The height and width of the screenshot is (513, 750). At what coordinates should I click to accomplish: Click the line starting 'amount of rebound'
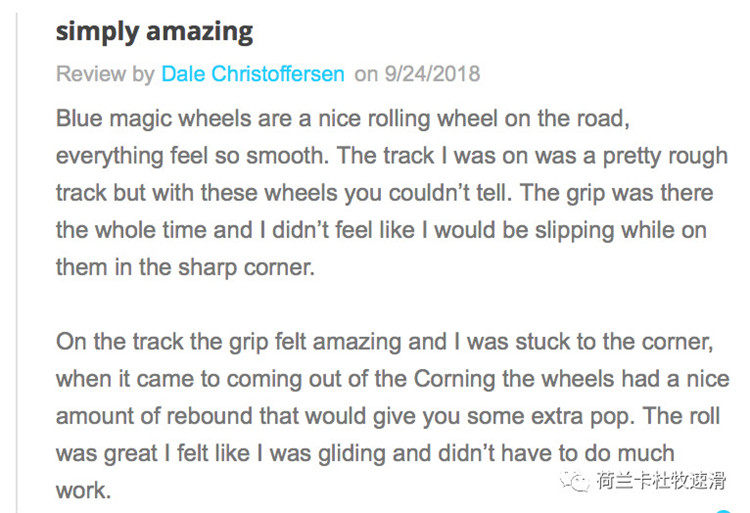[x=391, y=416]
